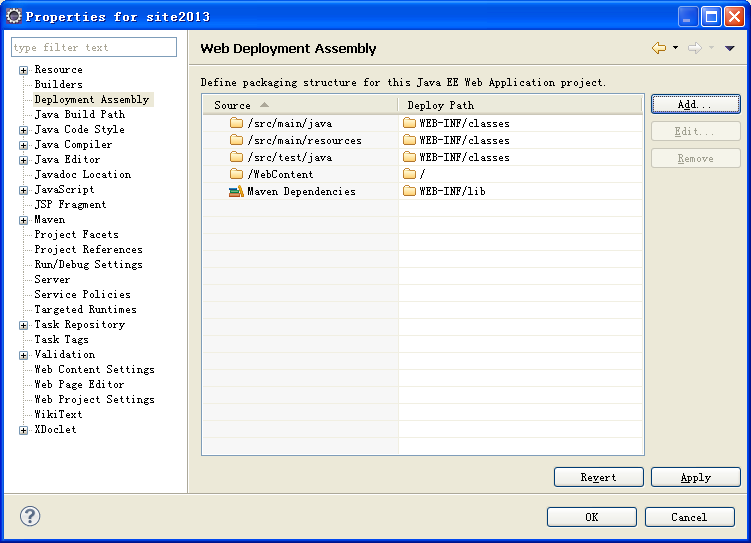Click the WEB-INF/lib deploy path cell
The width and height of the screenshot is (751, 543).
click(520, 191)
